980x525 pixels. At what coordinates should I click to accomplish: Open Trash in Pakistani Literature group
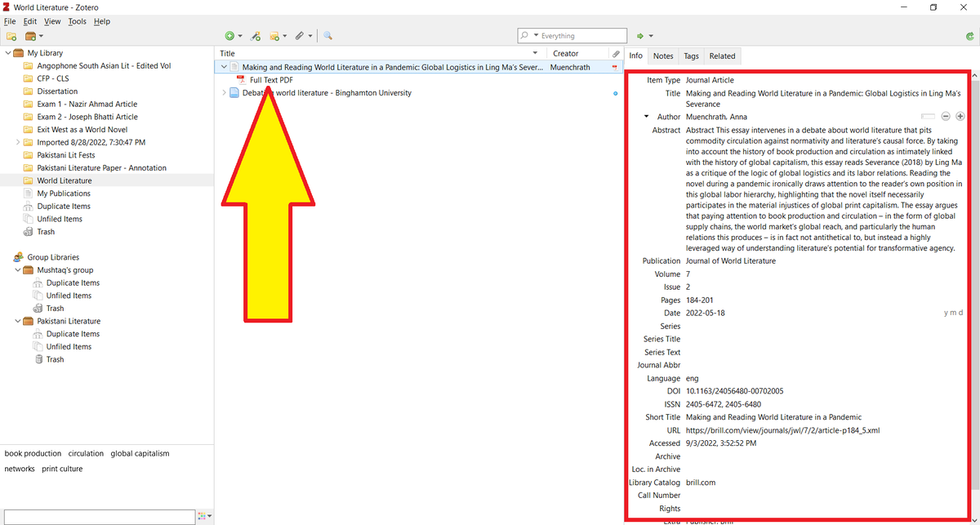click(55, 359)
